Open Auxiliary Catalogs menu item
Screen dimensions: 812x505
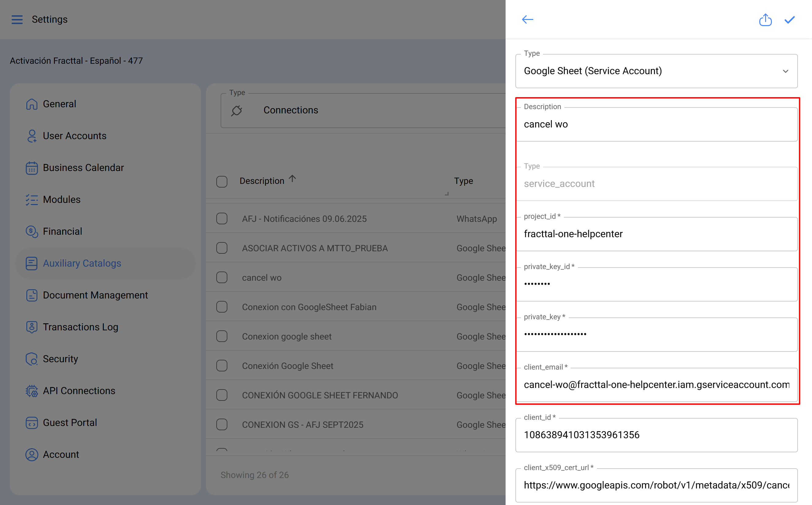coord(82,264)
